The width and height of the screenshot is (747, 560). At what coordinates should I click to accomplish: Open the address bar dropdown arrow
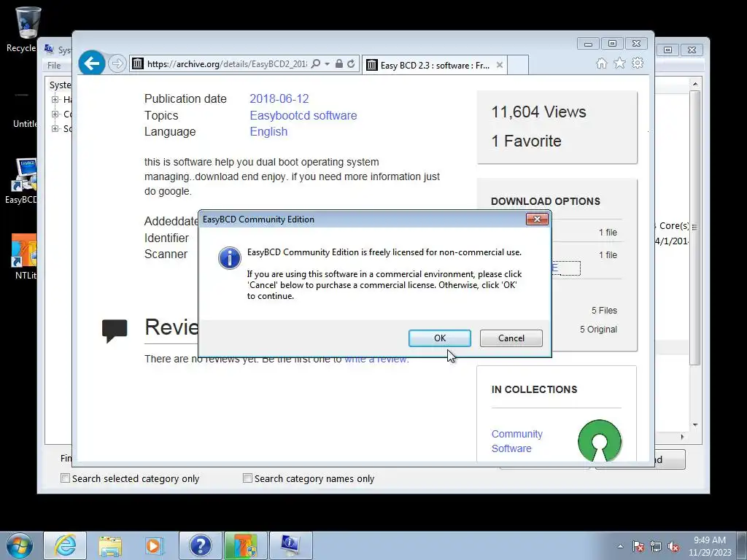(328, 64)
